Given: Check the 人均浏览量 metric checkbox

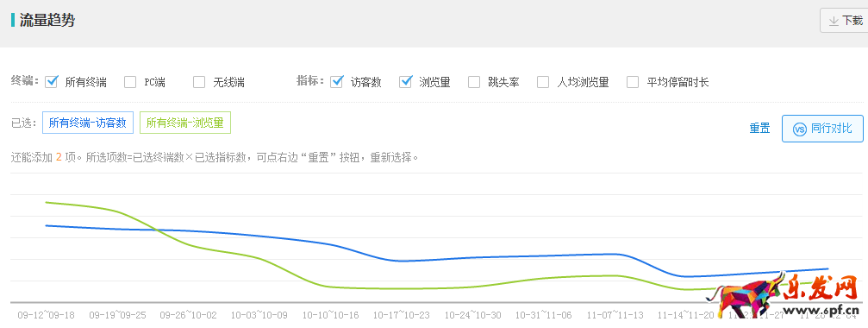Looking at the screenshot, I should coord(543,82).
